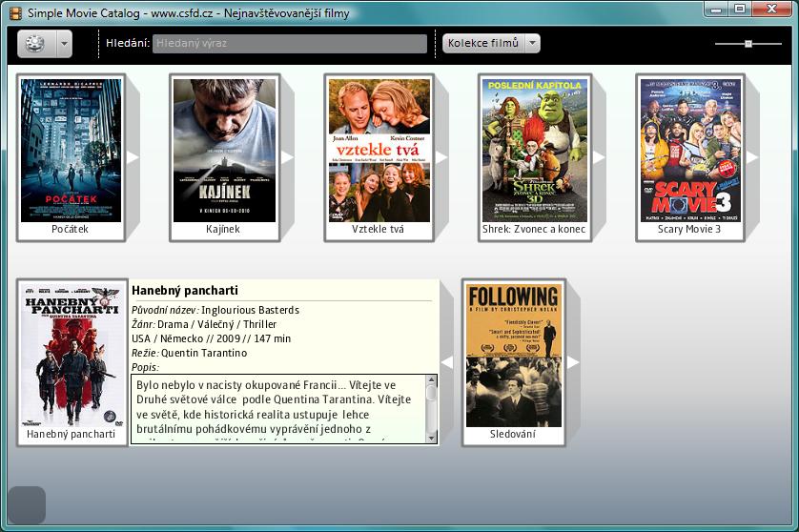Select the Shrek: Zvonec a konec poster
The image size is (799, 532).
[x=535, y=151]
